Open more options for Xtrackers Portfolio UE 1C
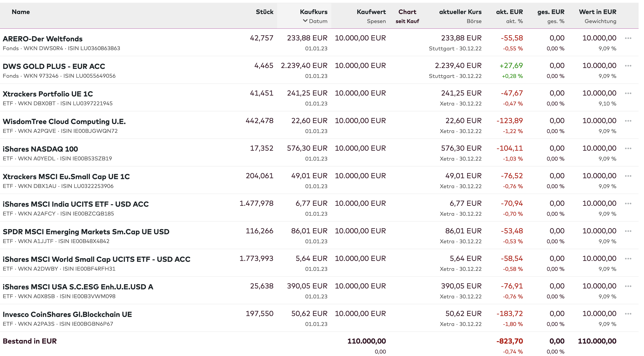 coord(628,93)
